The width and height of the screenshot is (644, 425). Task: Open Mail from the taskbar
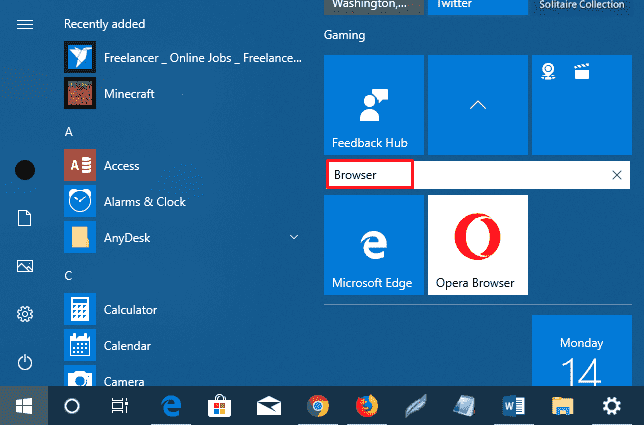click(269, 406)
